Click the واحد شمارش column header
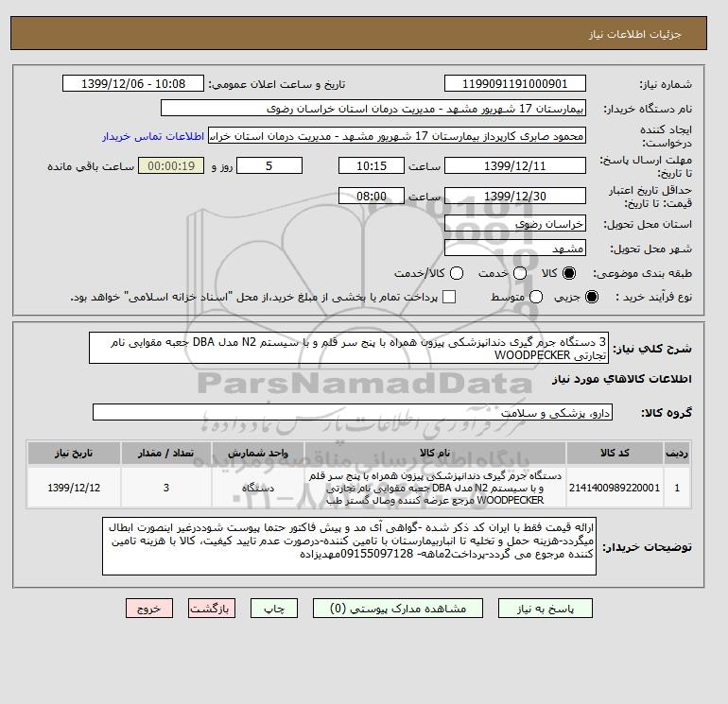The image size is (728, 704). click(258, 453)
